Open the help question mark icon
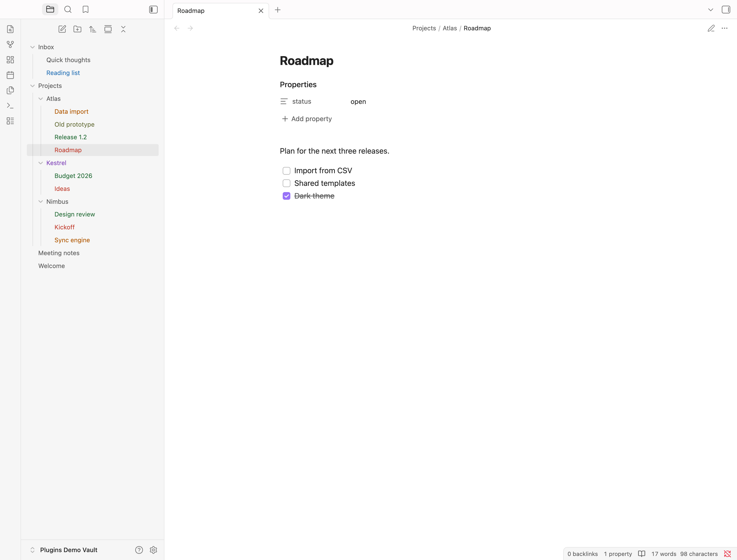The height and width of the screenshot is (560, 737). (139, 550)
